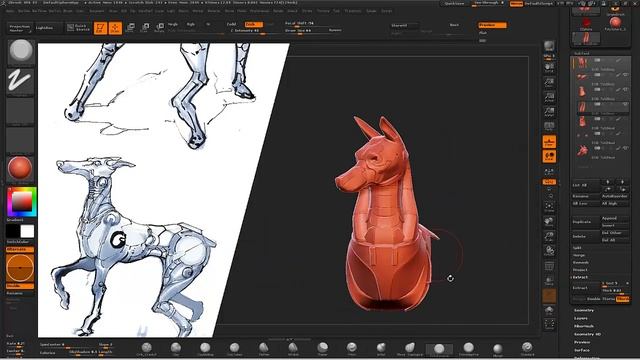Expand the Project section
Screen dimensions: 640x360
[x=580, y=270]
